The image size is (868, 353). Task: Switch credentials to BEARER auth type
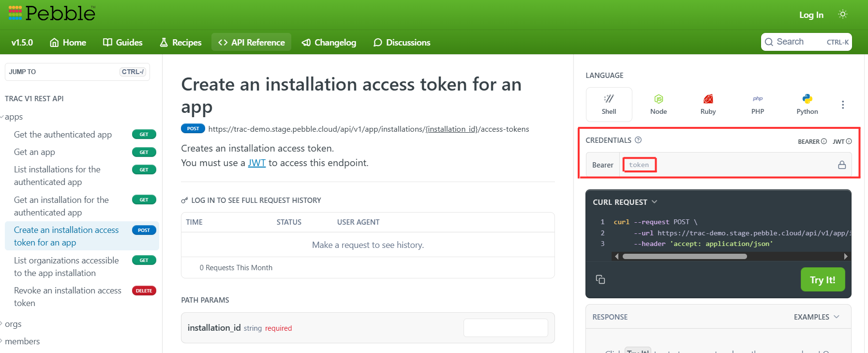pyautogui.click(x=811, y=141)
